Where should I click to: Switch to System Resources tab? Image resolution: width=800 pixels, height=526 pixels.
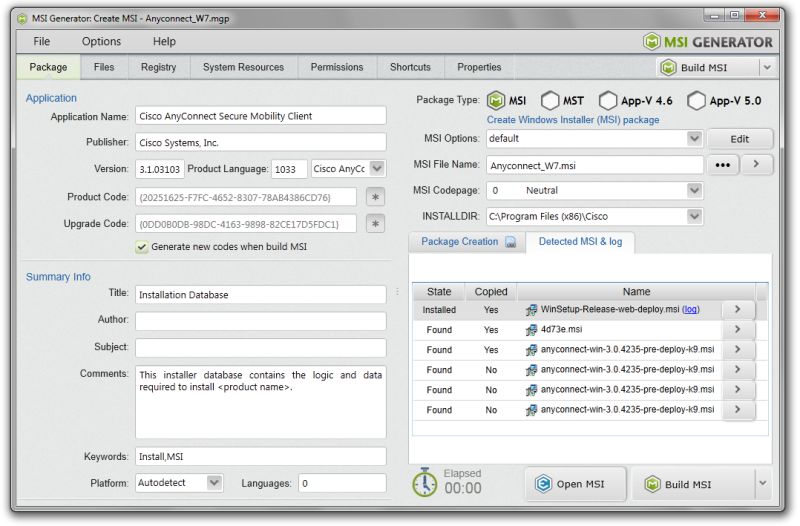pos(243,67)
